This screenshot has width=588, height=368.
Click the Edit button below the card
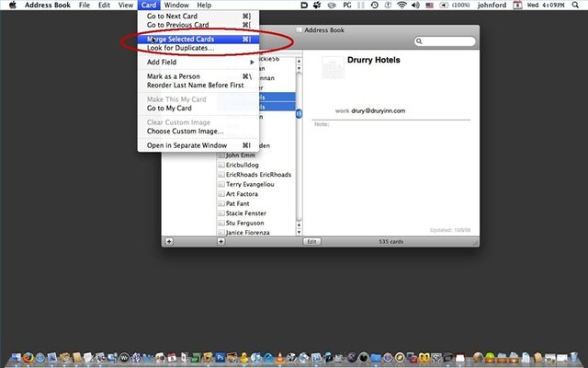[312, 241]
